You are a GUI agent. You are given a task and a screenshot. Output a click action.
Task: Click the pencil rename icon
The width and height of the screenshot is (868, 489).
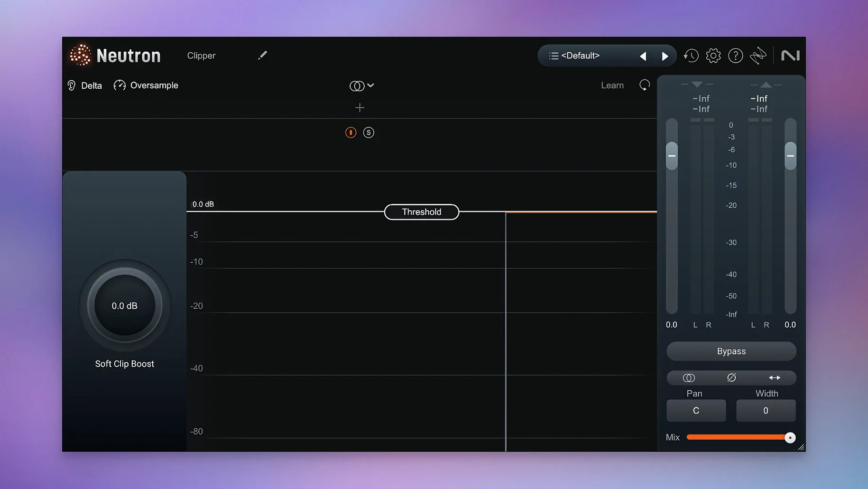(262, 55)
